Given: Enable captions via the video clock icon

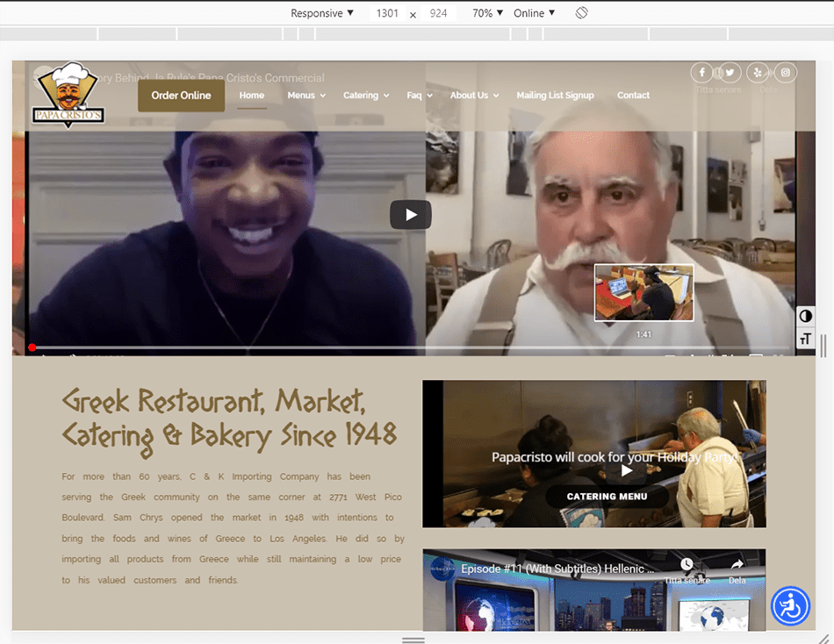Looking at the screenshot, I should click(x=687, y=566).
